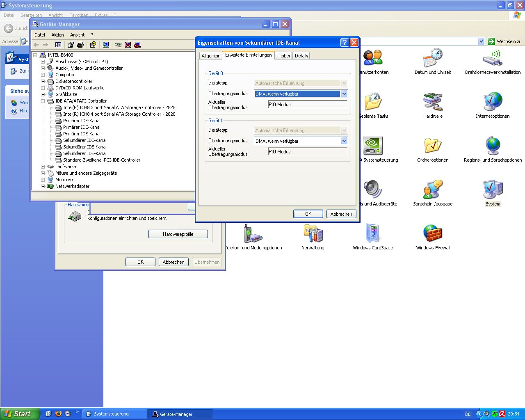
Task: Click the scan for hardware changes icon
Action: tap(106, 45)
